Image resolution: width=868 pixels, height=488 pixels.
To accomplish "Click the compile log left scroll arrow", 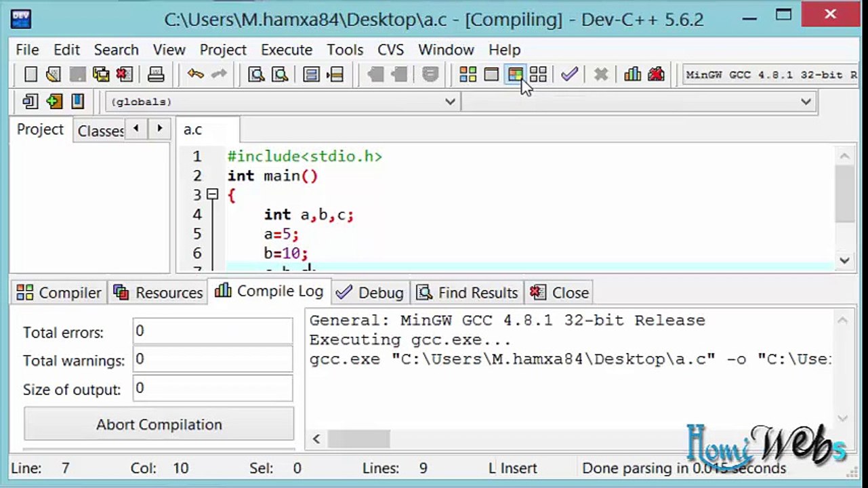I will [x=316, y=439].
